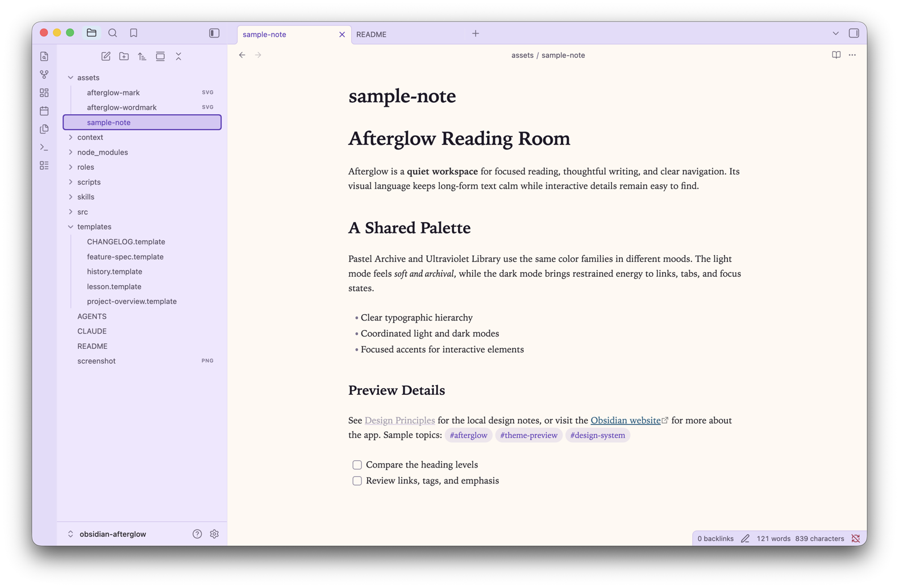Open templates ribbon icon
The image size is (899, 588).
[x=44, y=129]
